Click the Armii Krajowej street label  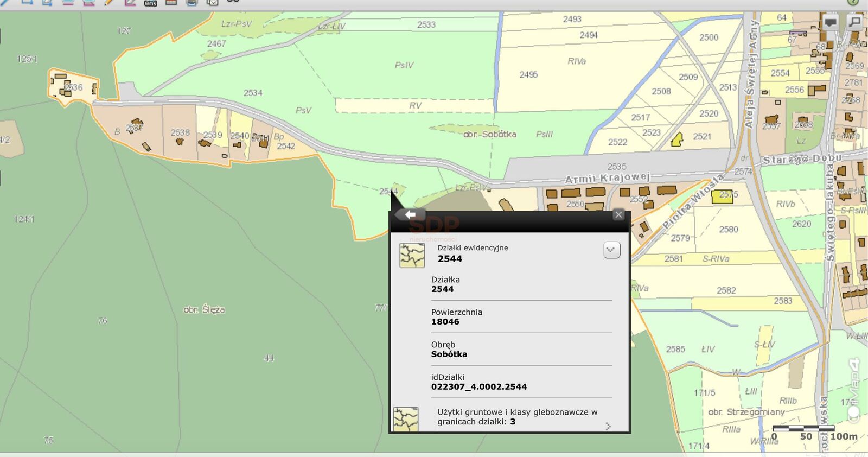(607, 178)
